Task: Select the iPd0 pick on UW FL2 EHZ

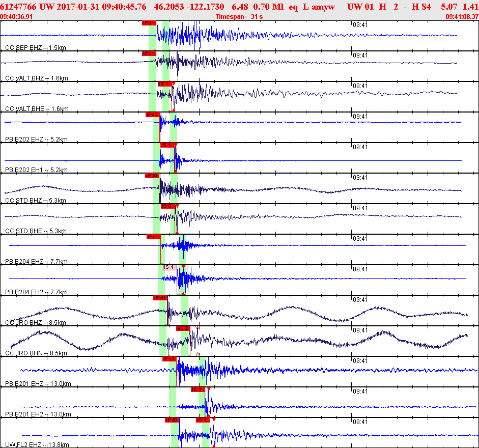Action: [x=171, y=420]
